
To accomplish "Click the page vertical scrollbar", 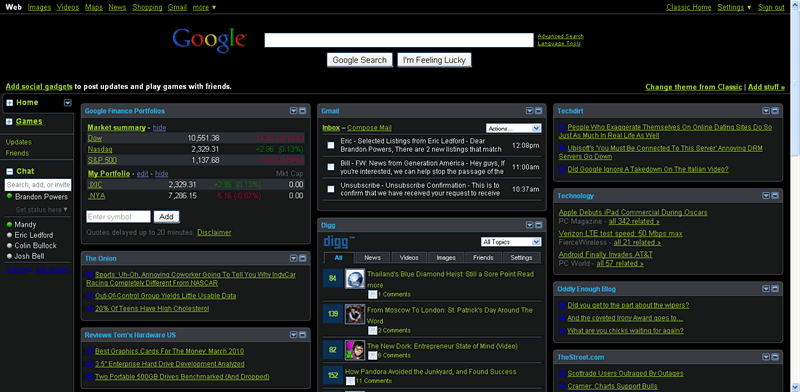I will click(795, 196).
